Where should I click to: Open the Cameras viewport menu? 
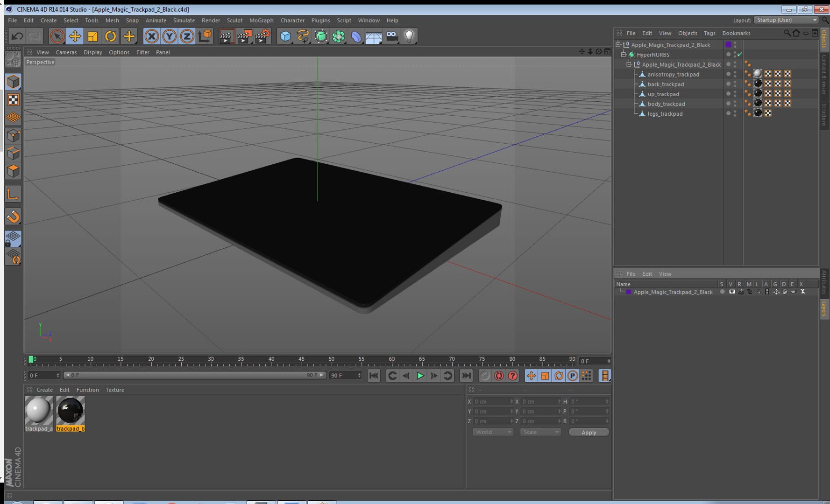[66, 52]
